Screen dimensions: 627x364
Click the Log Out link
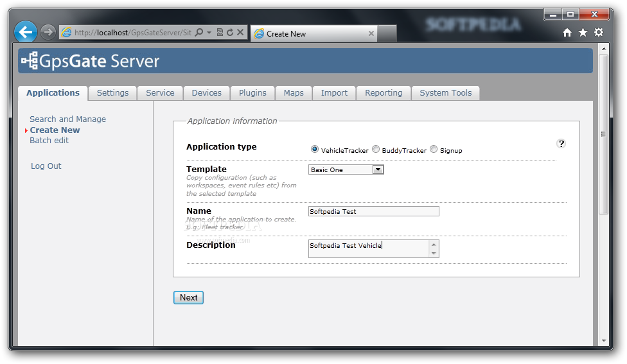coord(46,166)
